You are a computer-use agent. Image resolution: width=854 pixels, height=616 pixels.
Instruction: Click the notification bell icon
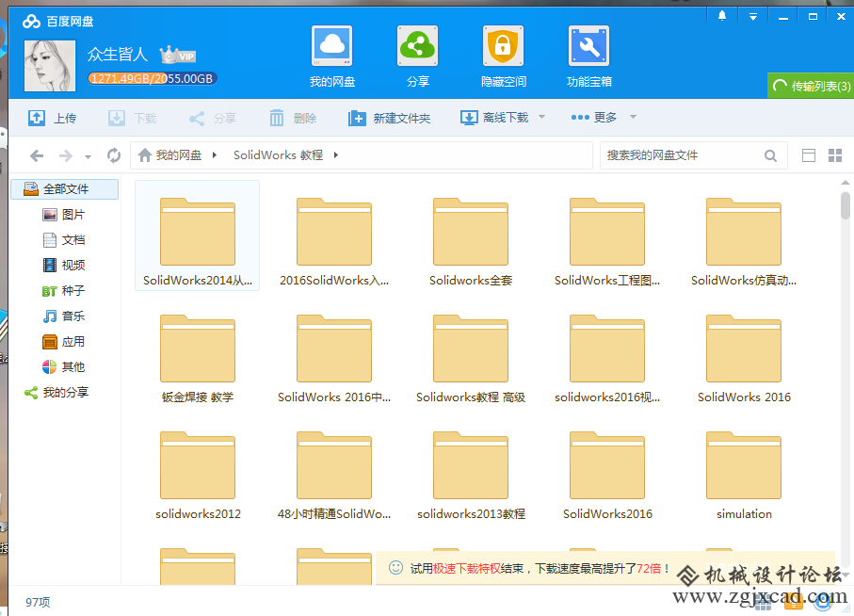click(x=722, y=16)
